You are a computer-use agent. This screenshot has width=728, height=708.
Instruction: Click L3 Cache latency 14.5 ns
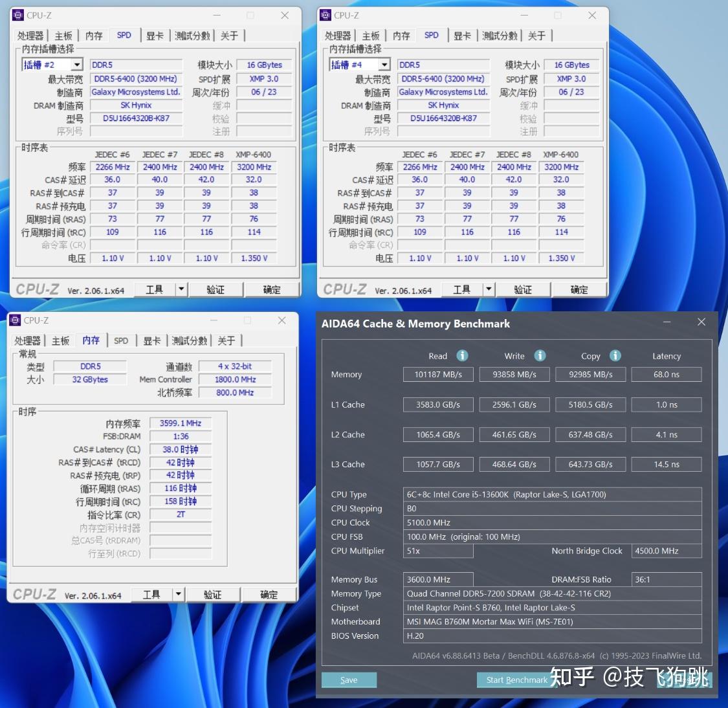(x=667, y=464)
